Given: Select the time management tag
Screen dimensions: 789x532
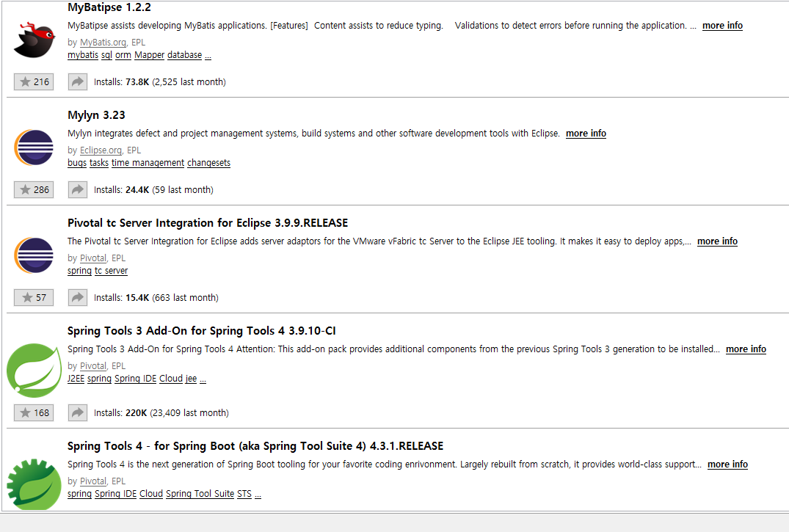Looking at the screenshot, I should point(148,163).
